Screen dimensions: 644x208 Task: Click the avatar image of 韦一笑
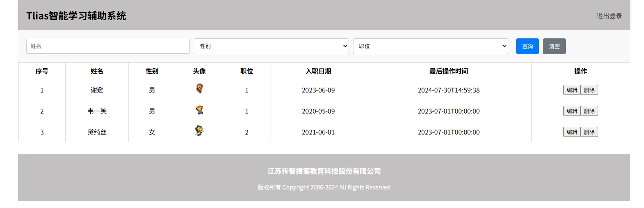199,109
